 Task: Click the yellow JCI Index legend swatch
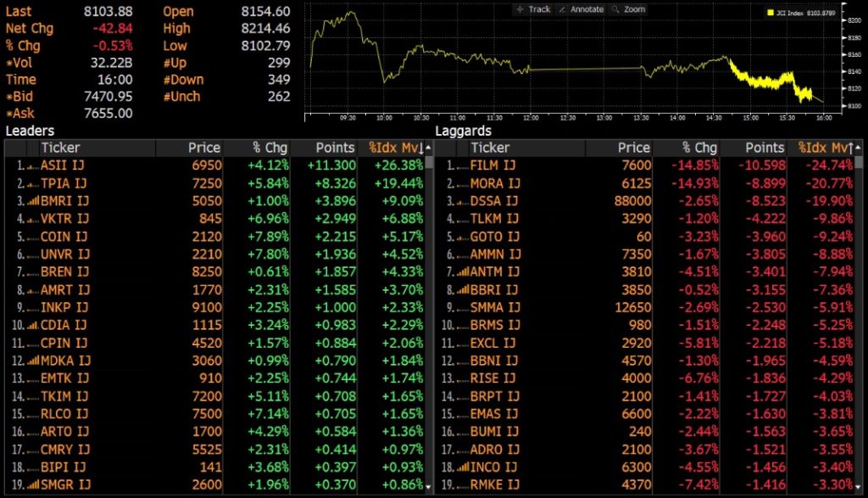click(770, 13)
